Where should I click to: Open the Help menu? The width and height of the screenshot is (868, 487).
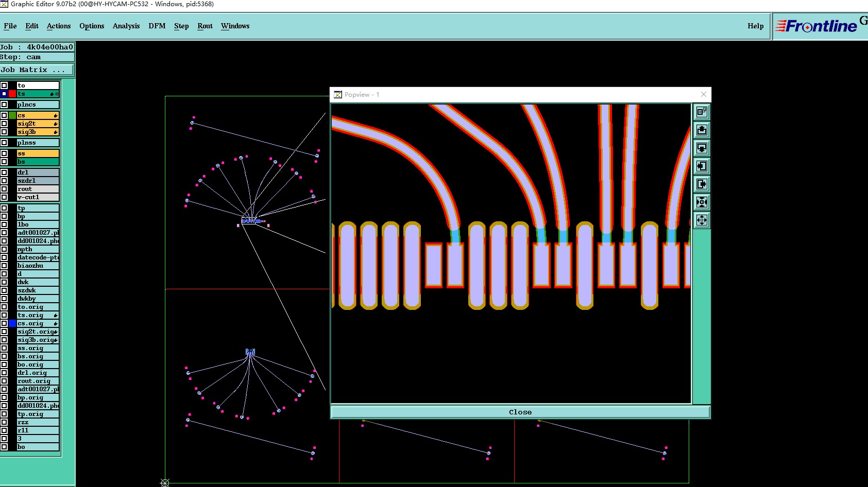point(756,26)
